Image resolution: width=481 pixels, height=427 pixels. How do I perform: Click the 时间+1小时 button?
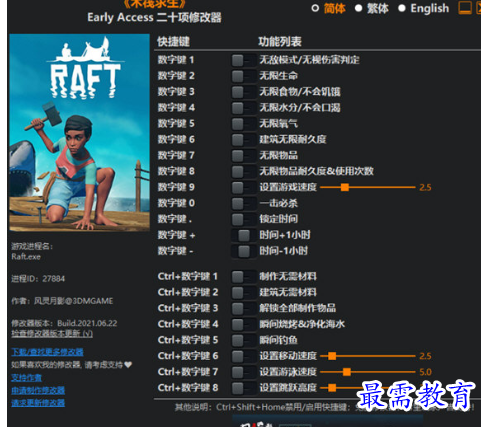(x=244, y=235)
